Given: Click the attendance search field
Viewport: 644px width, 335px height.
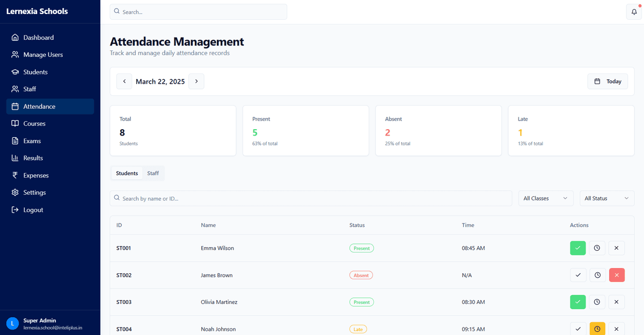Looking at the screenshot, I should 311,198.
